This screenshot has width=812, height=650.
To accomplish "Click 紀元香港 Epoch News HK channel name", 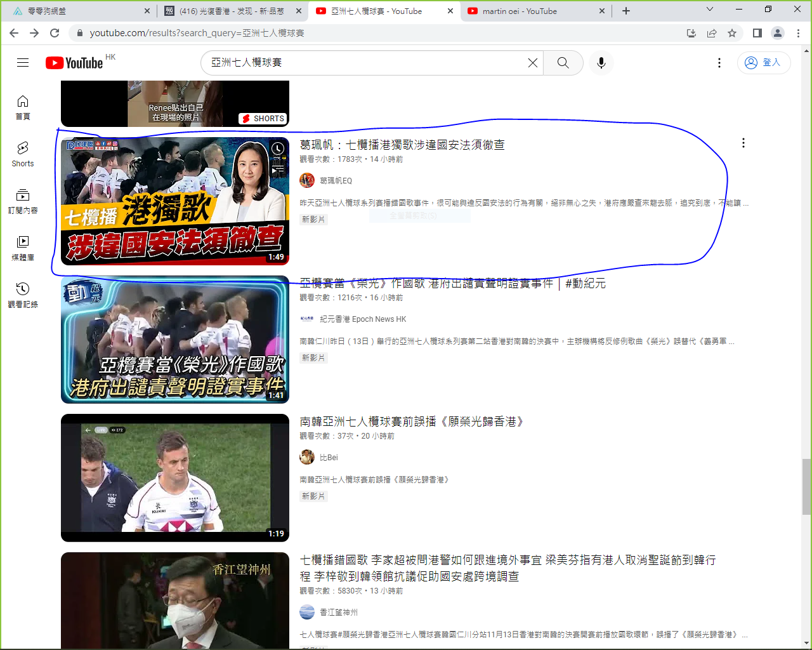I will [x=363, y=319].
